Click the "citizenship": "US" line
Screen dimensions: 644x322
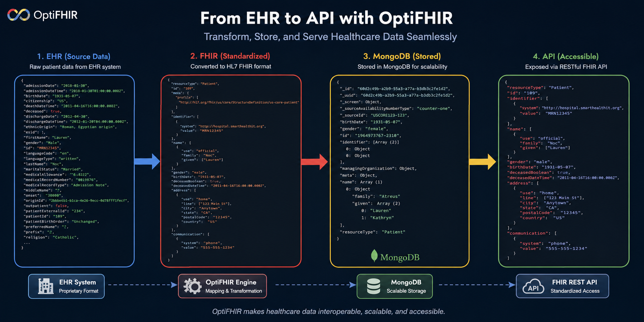coord(46,101)
